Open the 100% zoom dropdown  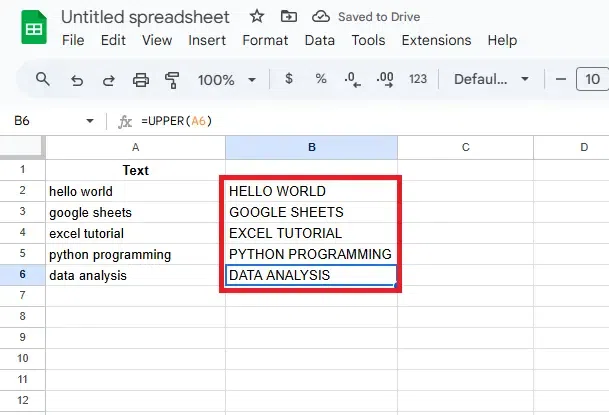click(227, 80)
